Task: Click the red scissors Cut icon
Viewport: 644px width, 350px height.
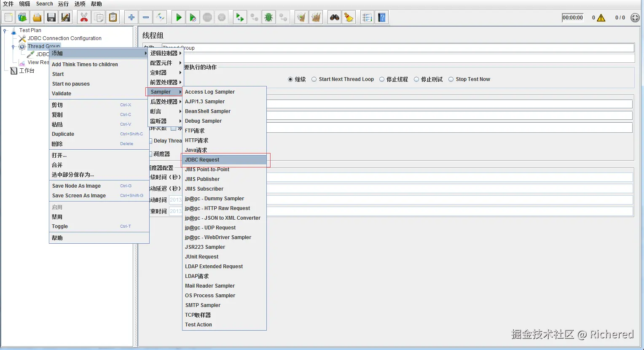Action: [x=84, y=17]
